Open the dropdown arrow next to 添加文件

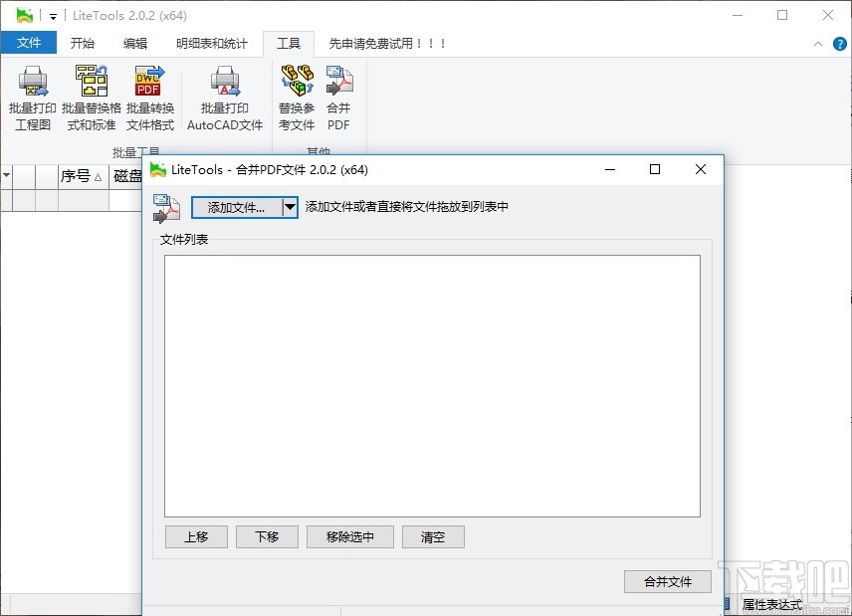click(290, 207)
